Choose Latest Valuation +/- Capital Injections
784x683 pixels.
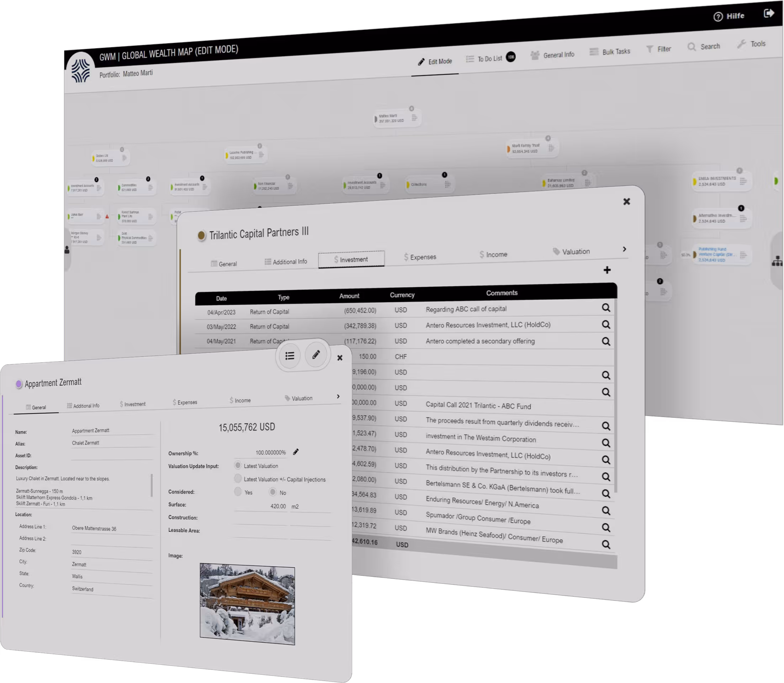coord(238,479)
